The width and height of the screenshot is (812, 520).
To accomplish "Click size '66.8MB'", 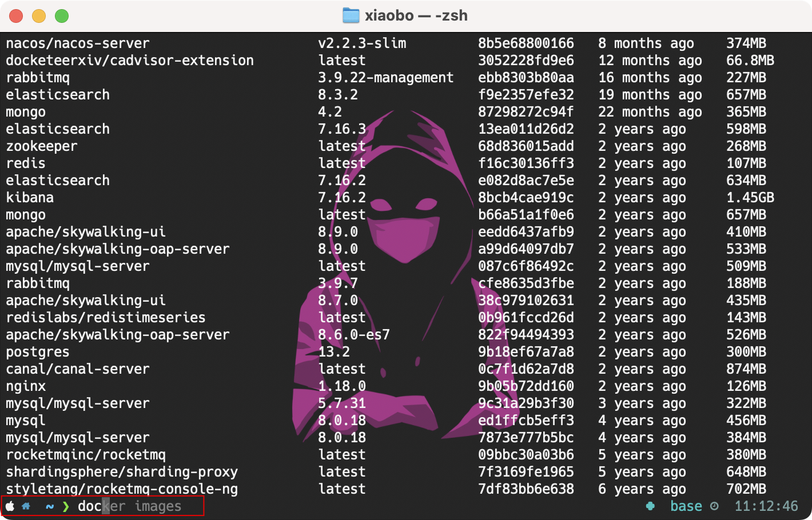I will [x=750, y=61].
